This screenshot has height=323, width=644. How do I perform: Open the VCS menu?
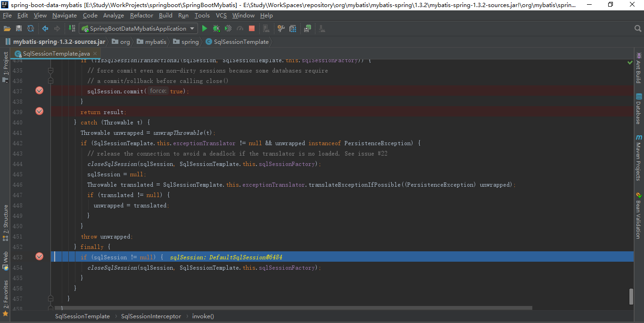pyautogui.click(x=221, y=16)
